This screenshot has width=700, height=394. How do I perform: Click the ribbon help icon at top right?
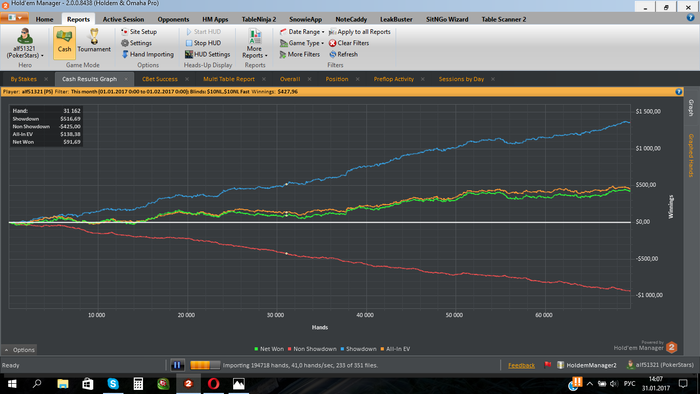coord(690,18)
